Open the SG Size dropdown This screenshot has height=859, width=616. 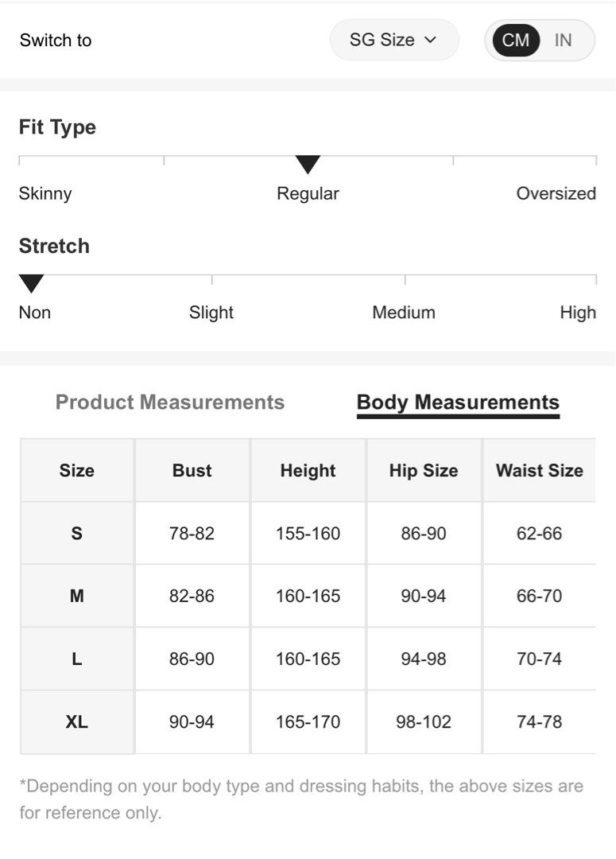[x=394, y=40]
